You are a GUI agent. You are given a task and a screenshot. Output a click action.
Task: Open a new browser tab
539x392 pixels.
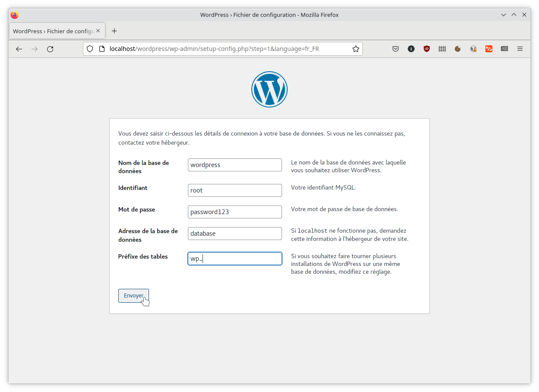(x=114, y=31)
